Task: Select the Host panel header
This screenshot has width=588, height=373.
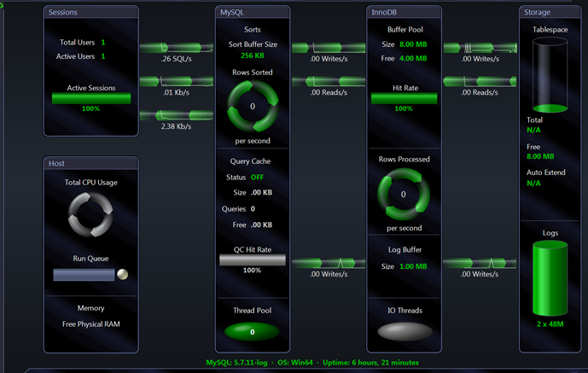Action: click(90, 163)
